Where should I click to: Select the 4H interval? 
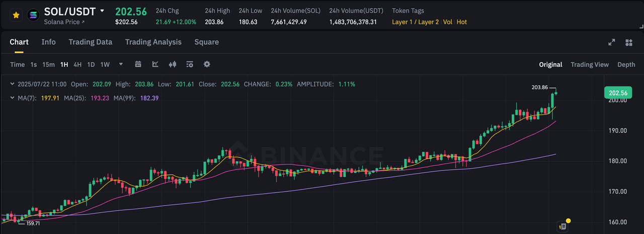coord(77,64)
